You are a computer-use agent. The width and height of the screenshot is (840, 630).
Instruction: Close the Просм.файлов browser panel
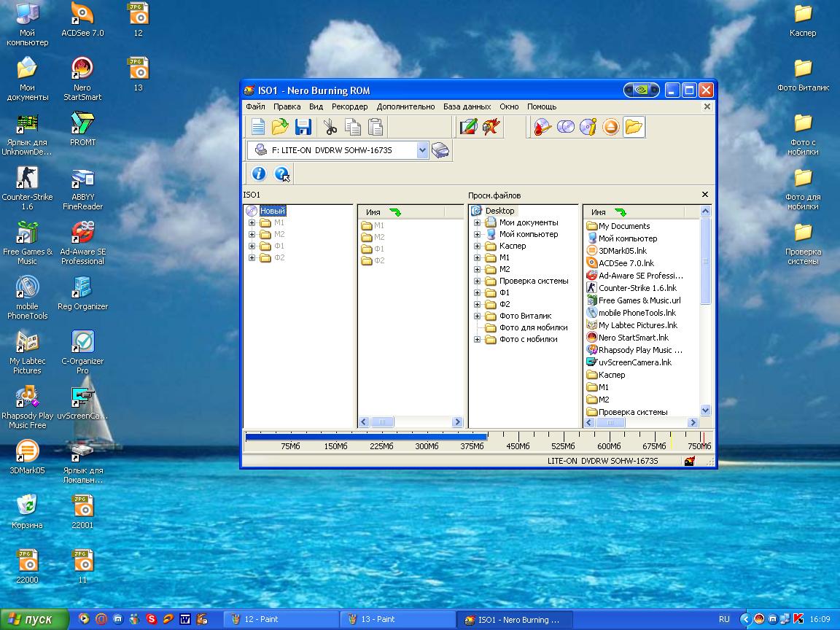[x=705, y=195]
